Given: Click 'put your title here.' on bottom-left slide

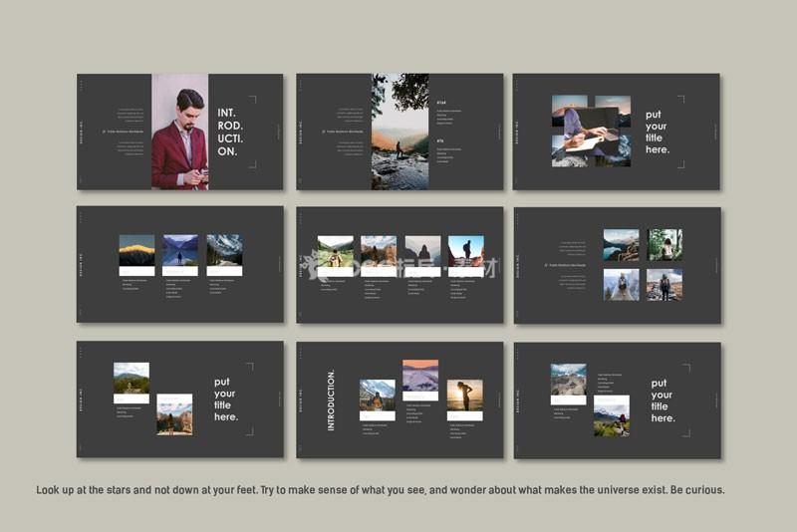Looking at the screenshot, I should [x=226, y=399].
